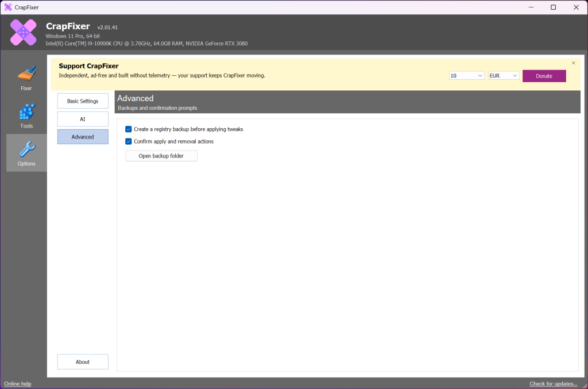Click Check for updates link
The height and width of the screenshot is (389, 588).
click(x=553, y=383)
